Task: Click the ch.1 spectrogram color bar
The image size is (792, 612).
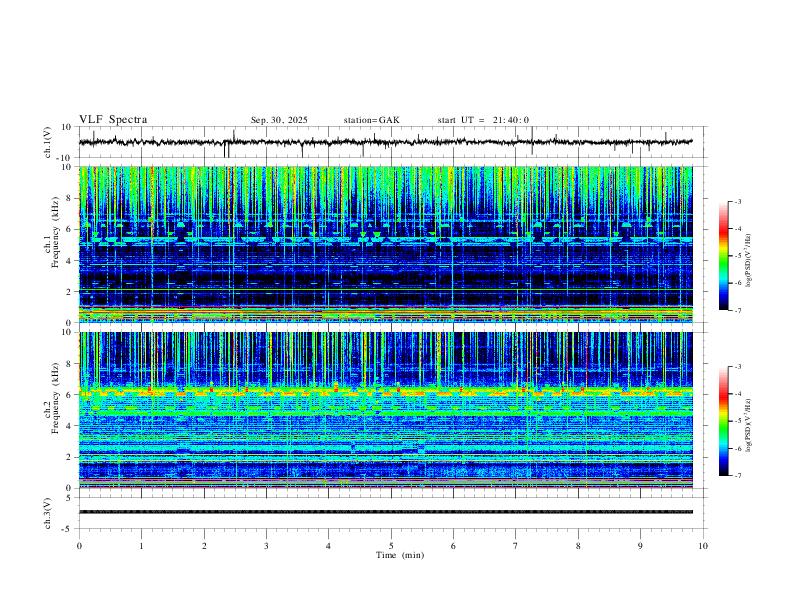Action: (724, 256)
